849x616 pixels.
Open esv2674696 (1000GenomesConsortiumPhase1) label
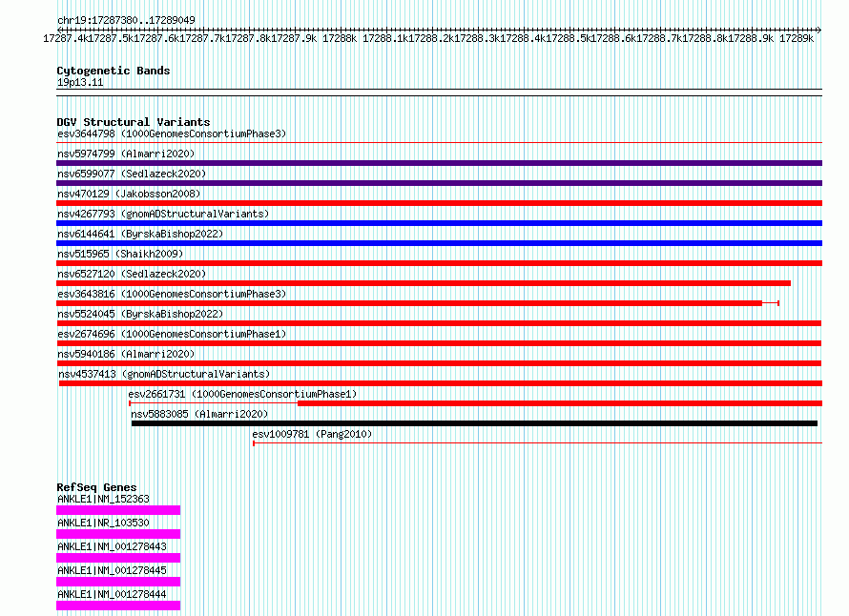[x=172, y=334]
